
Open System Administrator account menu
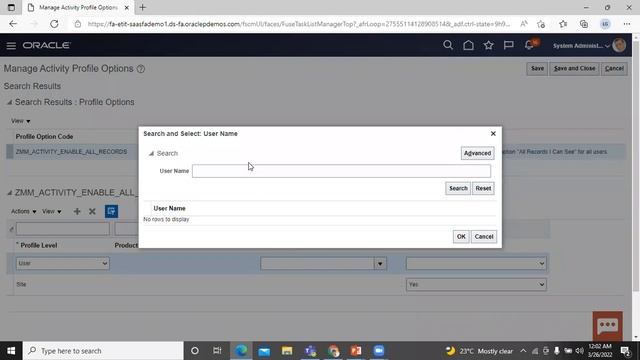point(581,46)
